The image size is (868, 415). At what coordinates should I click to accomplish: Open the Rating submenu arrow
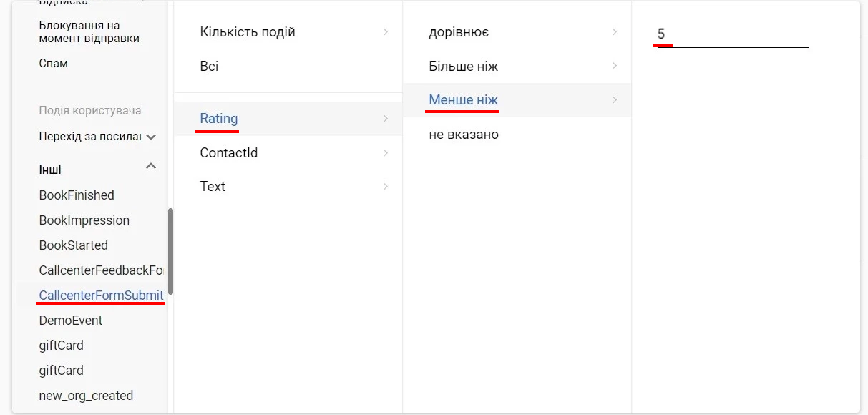click(386, 119)
